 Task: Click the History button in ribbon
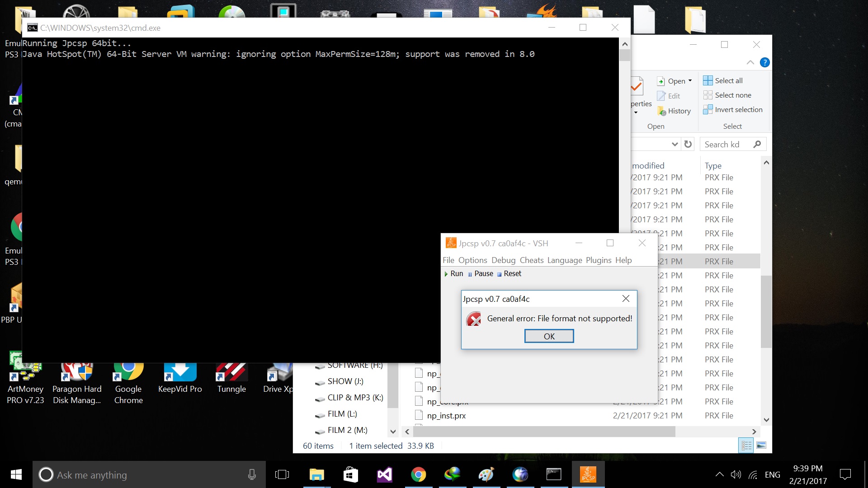point(674,111)
